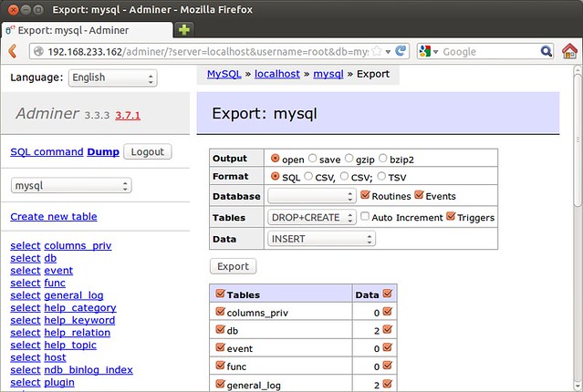This screenshot has height=392, width=583.
Task: Toggle the all-Data header checkbox
Action: (x=387, y=294)
